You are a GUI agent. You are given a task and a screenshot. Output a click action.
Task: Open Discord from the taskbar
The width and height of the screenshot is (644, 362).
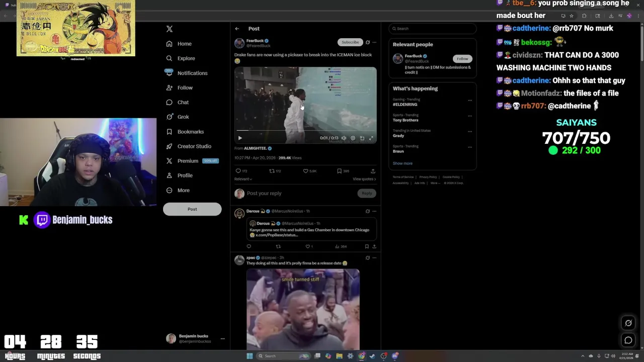point(395,356)
